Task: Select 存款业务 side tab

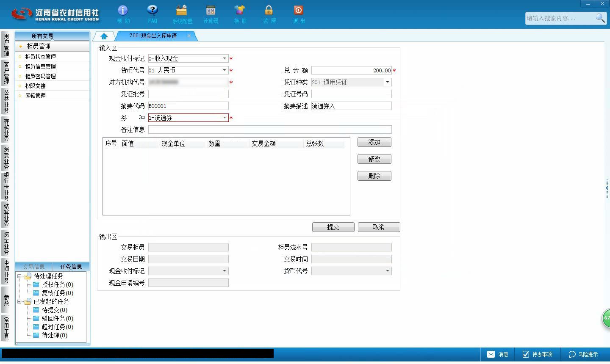Action: (x=6, y=130)
